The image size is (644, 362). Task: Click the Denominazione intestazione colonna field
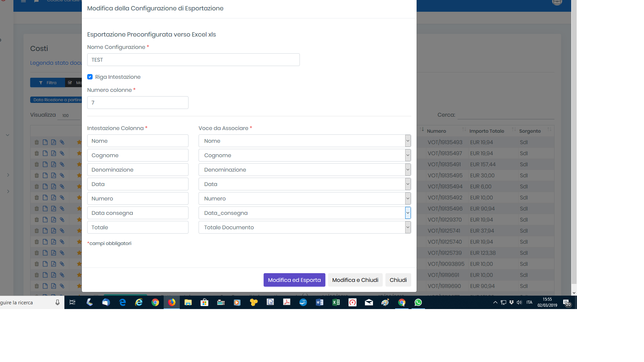point(138,170)
